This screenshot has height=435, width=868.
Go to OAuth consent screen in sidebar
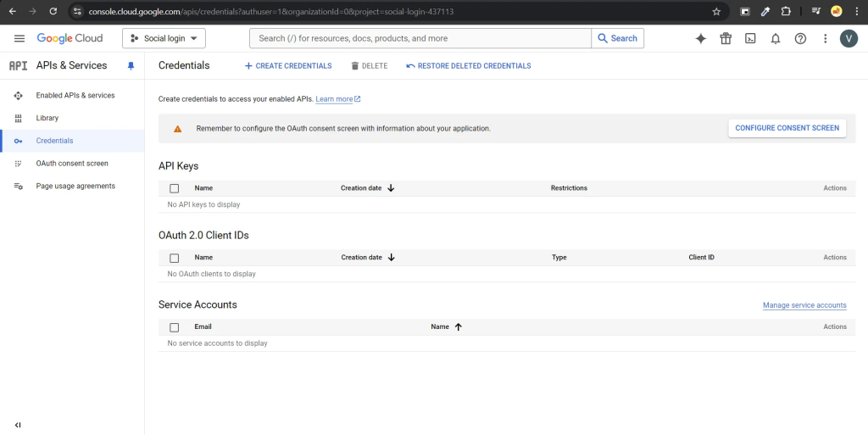point(72,164)
